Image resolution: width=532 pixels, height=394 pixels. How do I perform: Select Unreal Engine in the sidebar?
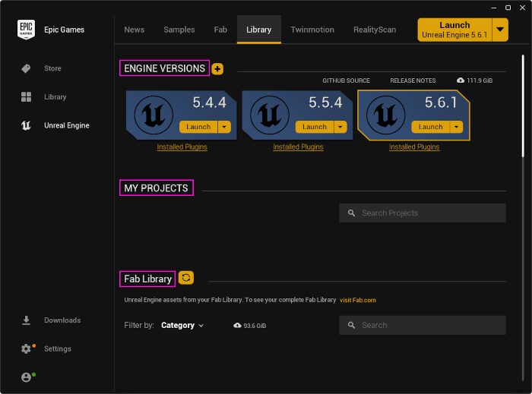[x=26, y=126]
